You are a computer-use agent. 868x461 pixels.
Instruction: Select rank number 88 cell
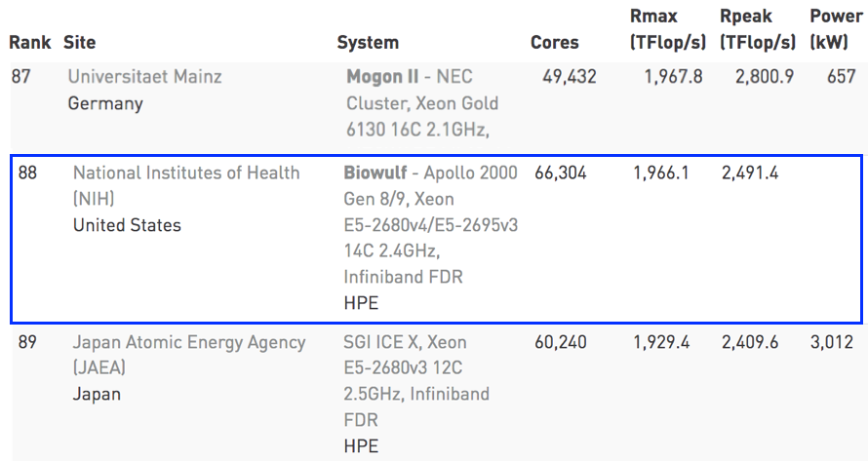tap(28, 173)
